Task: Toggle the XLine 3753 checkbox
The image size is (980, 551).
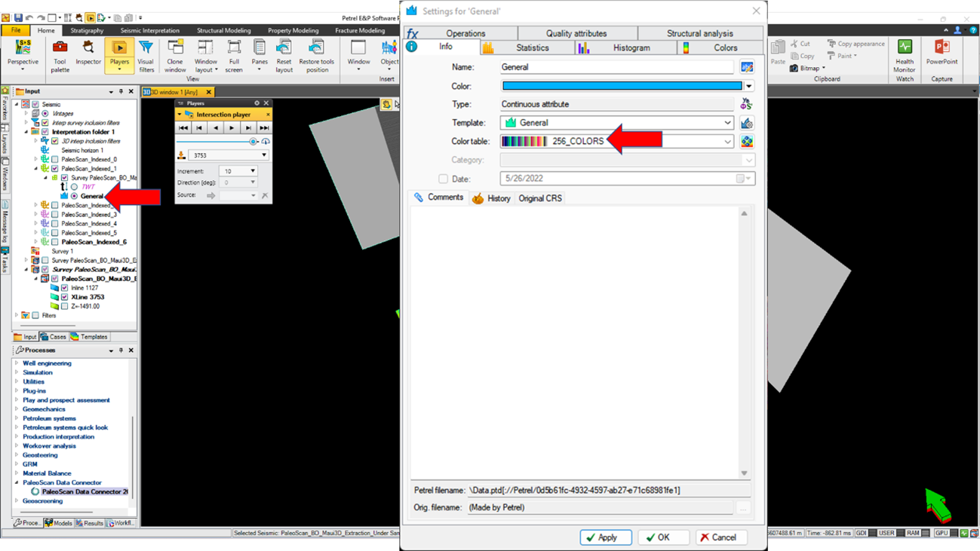Action: (x=65, y=297)
